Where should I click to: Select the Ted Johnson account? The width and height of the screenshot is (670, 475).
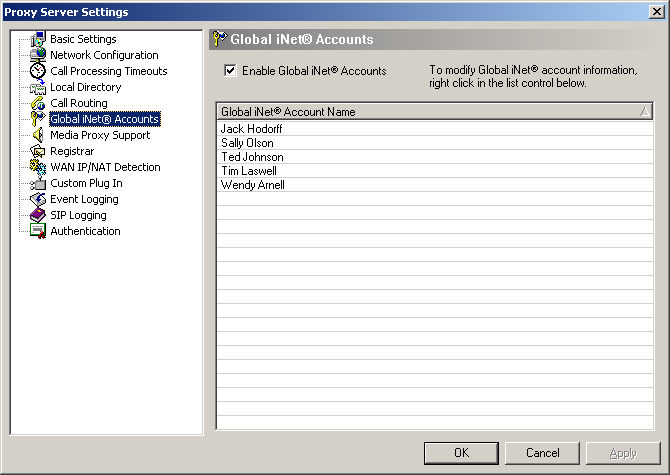coord(435,157)
